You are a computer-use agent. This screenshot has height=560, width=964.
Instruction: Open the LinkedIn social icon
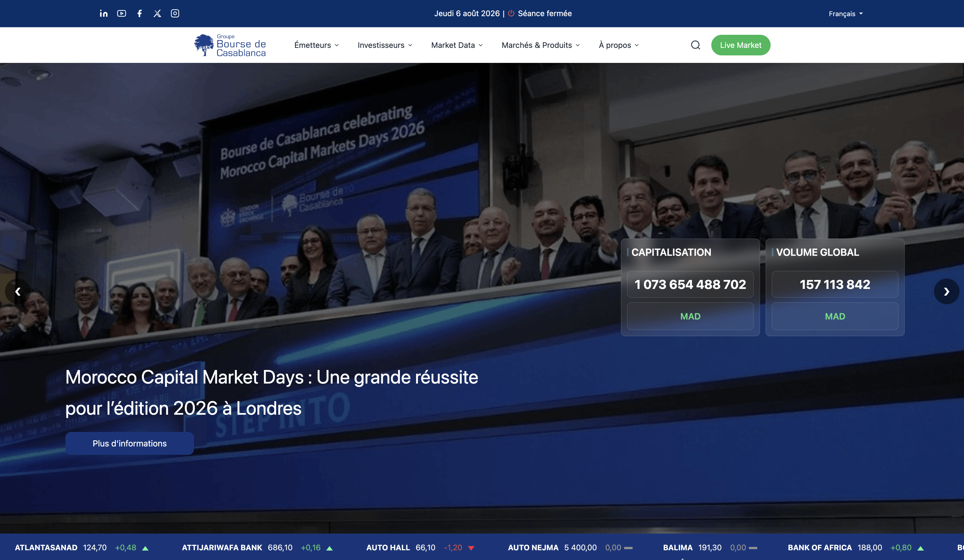point(104,13)
